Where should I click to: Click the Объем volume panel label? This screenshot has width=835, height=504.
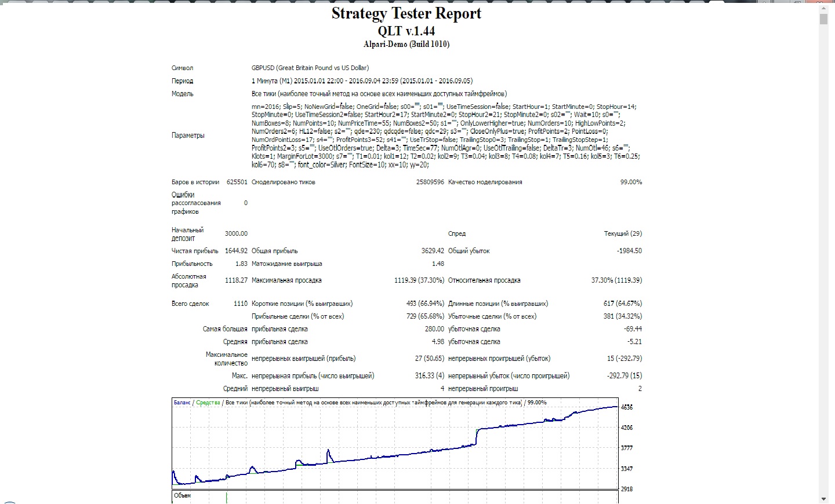click(182, 495)
